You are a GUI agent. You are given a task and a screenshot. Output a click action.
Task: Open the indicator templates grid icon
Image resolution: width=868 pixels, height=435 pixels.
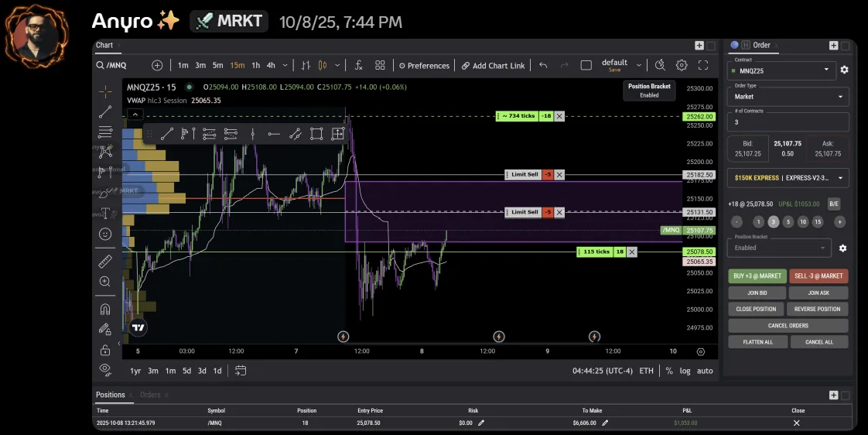380,65
